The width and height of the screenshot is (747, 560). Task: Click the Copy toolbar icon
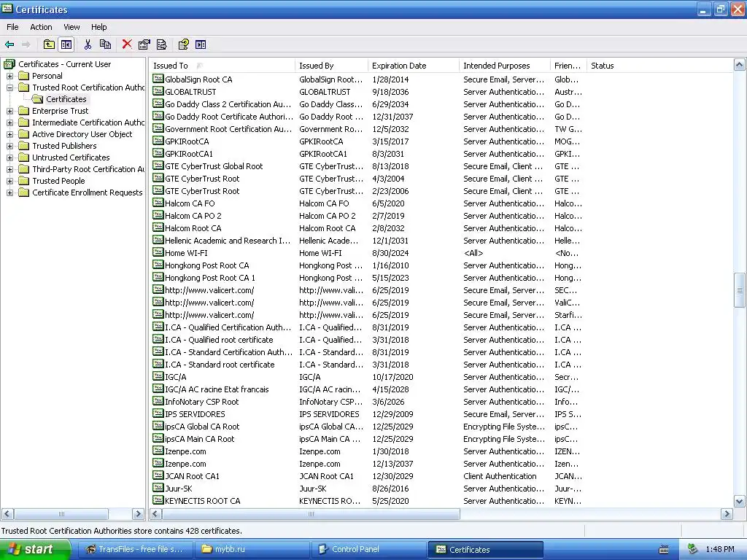pos(105,44)
